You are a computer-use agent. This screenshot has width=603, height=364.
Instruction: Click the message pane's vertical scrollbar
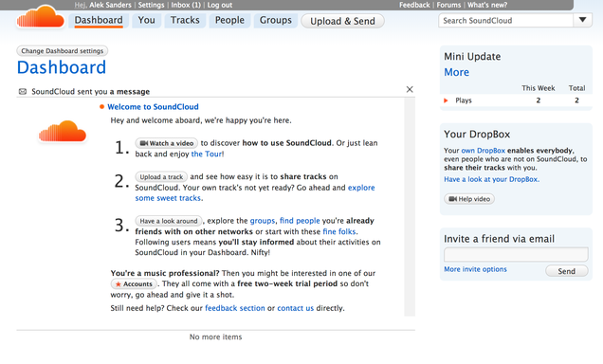(410, 207)
